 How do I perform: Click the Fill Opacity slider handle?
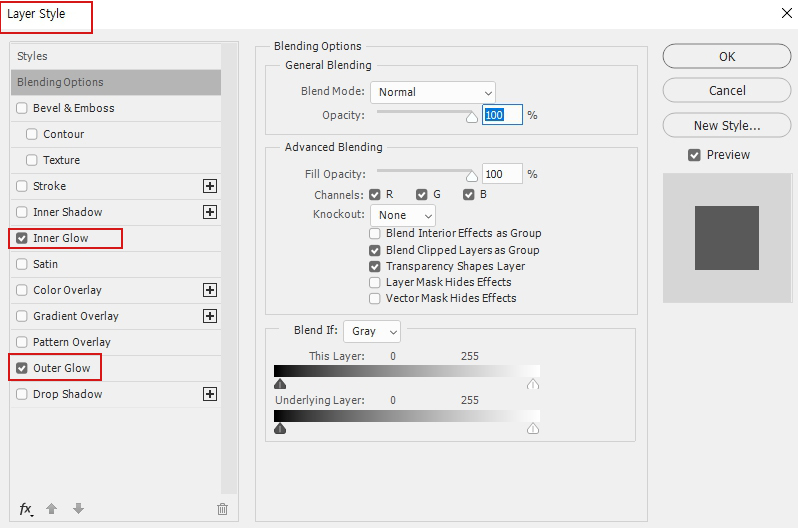click(472, 176)
